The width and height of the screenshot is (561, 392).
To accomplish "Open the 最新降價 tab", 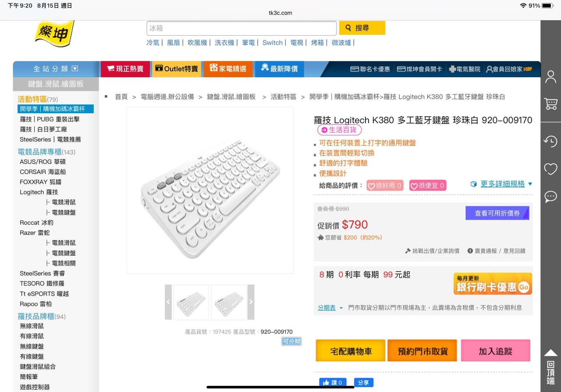I will (x=279, y=69).
